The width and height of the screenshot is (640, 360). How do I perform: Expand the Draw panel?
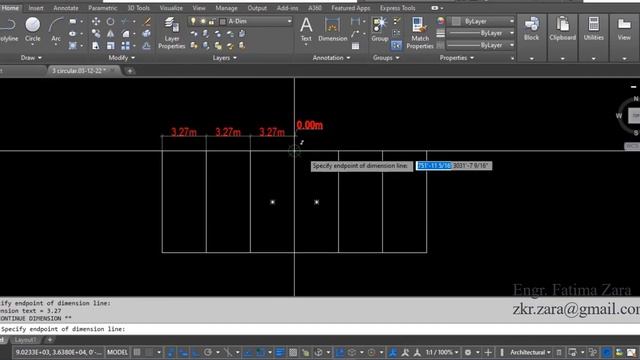click(31, 58)
